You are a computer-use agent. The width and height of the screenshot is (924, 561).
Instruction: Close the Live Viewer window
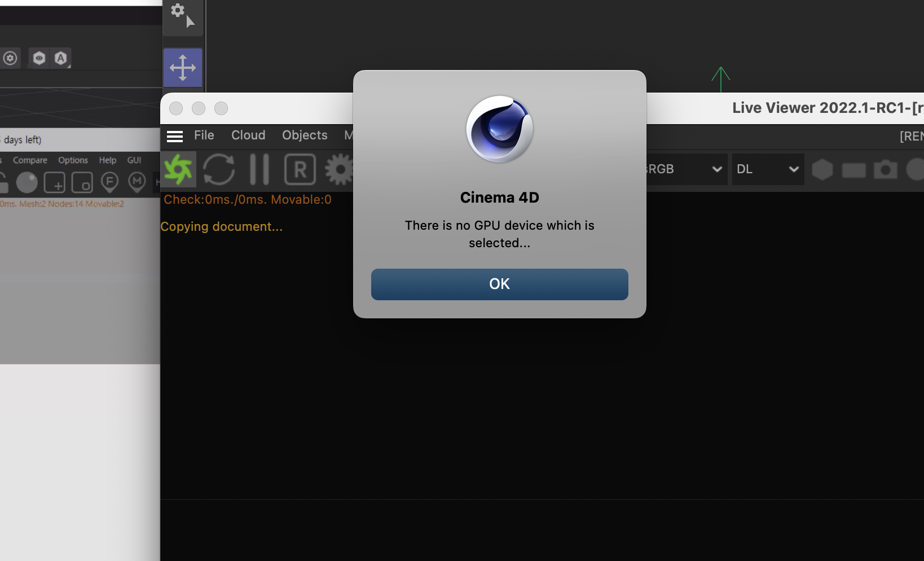point(176,108)
